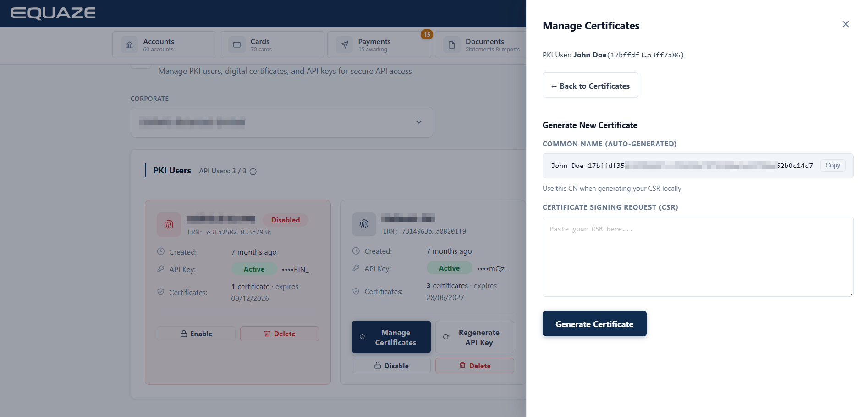Delete the disabled PKI user
This screenshot has height=417, width=868.
pos(280,334)
